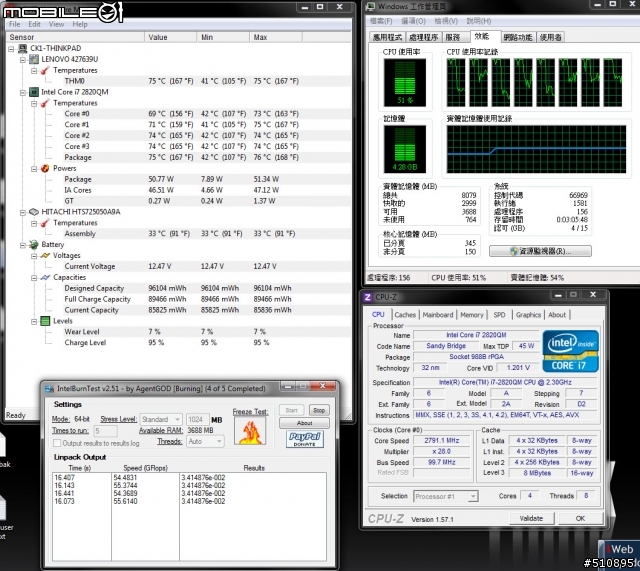Switch to the SPD tab in CPU-Z
This screenshot has width=640, height=571.
[x=499, y=315]
